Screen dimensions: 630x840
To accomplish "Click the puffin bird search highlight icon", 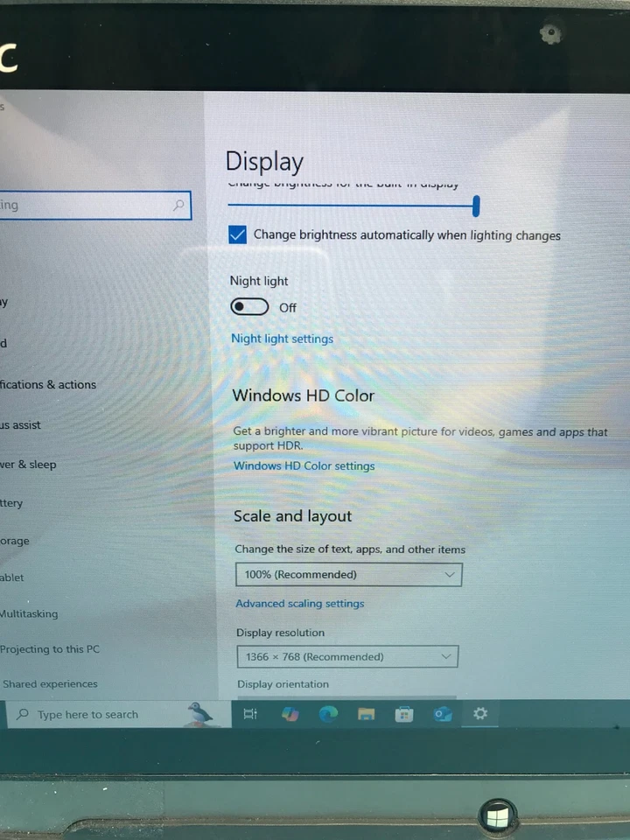I will tap(199, 714).
